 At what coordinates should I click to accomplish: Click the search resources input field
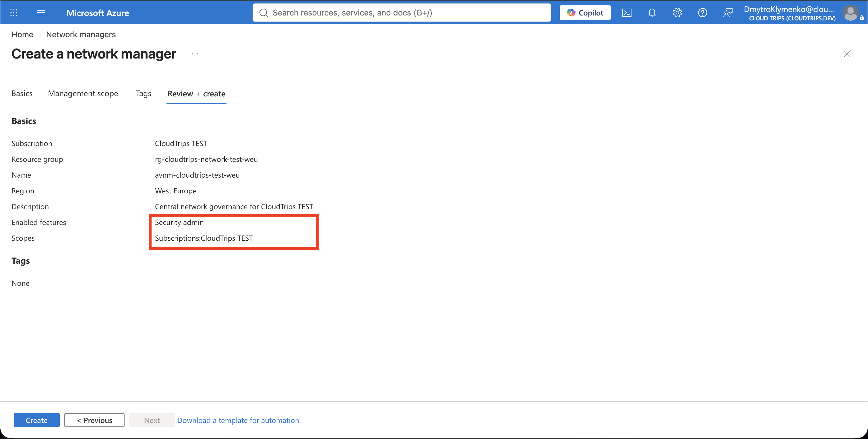(402, 13)
